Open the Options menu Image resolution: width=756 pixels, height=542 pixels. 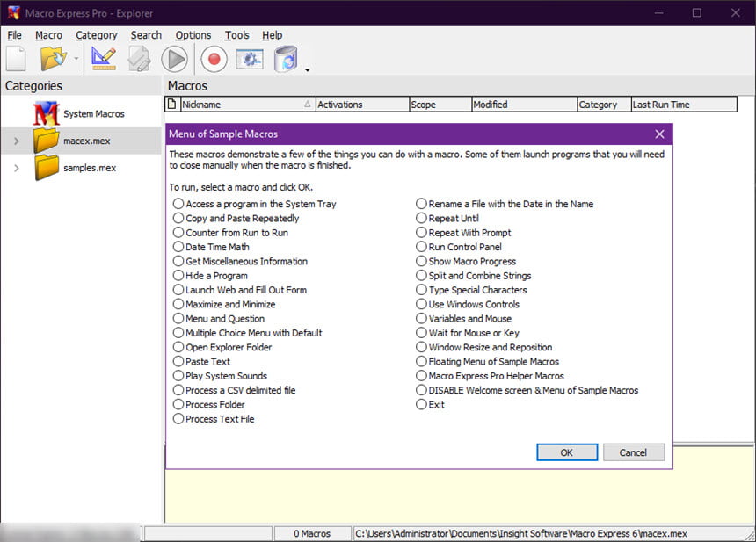pyautogui.click(x=193, y=35)
